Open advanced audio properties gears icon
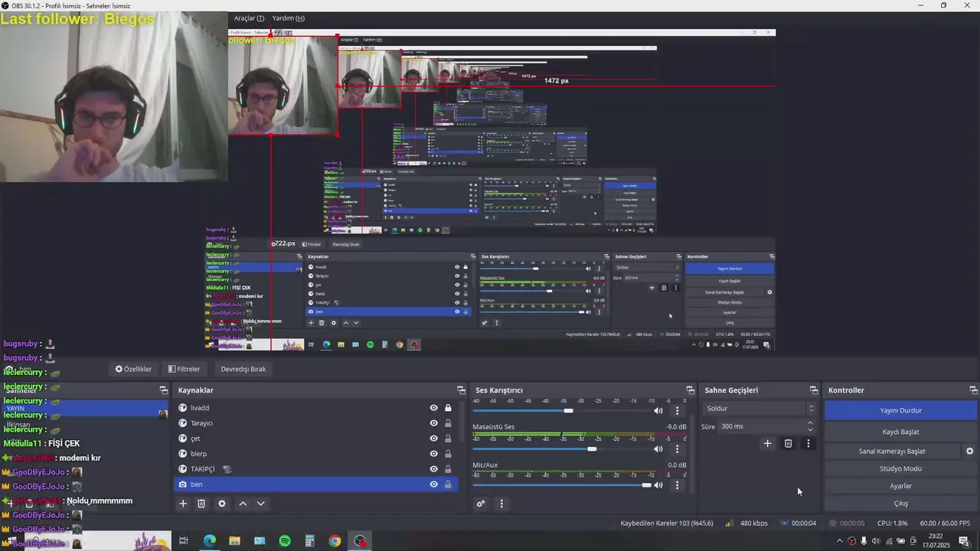 pos(481,504)
